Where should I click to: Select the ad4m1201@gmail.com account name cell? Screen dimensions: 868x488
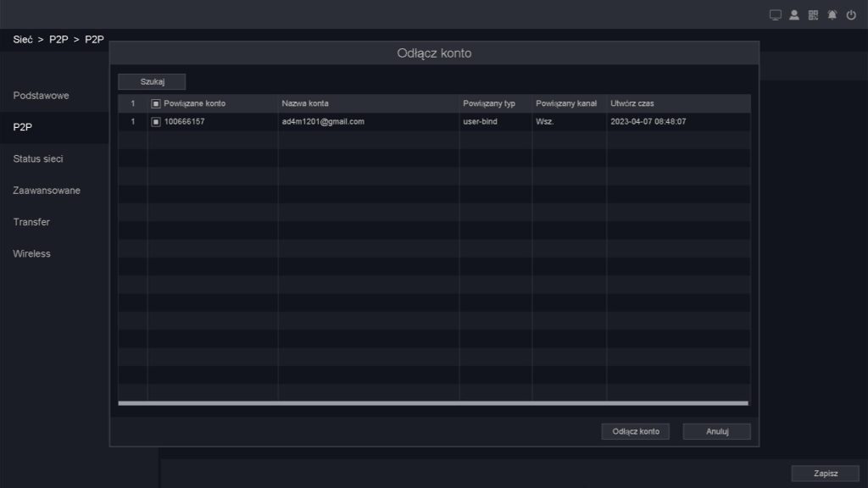click(x=323, y=122)
